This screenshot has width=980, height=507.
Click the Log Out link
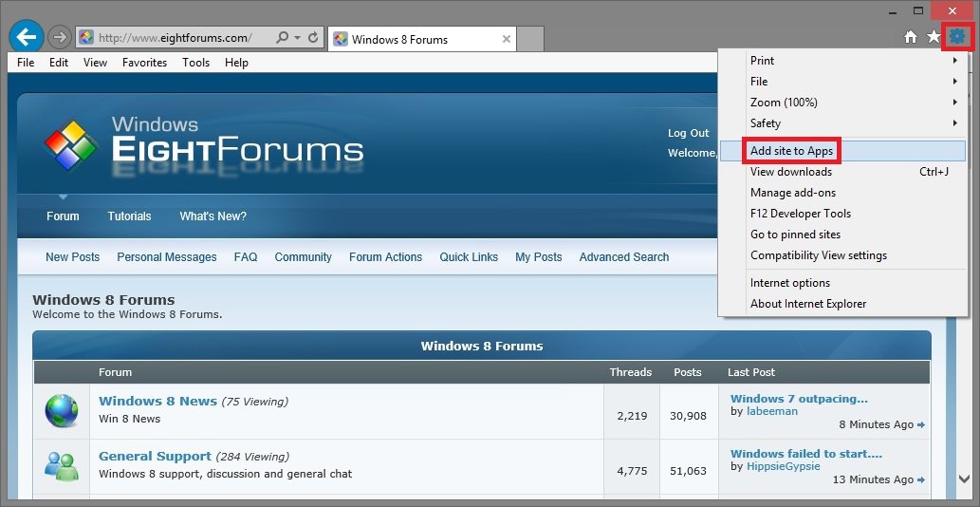point(688,133)
